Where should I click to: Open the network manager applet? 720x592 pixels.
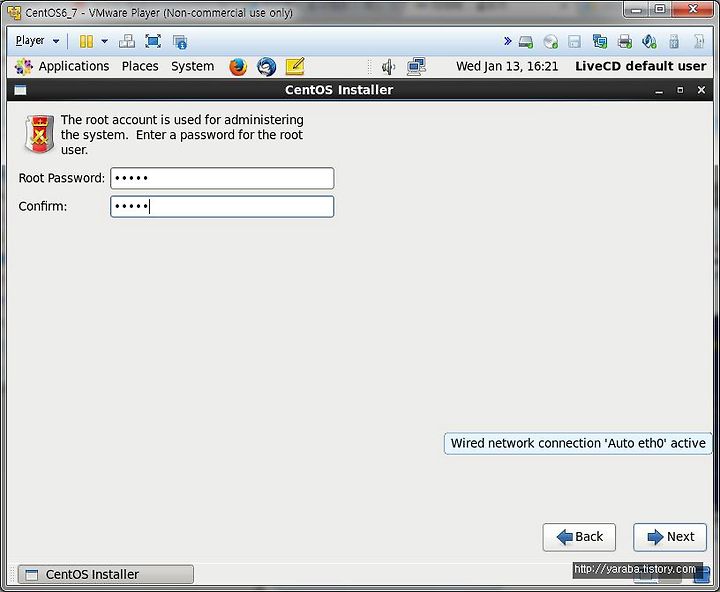click(416, 67)
